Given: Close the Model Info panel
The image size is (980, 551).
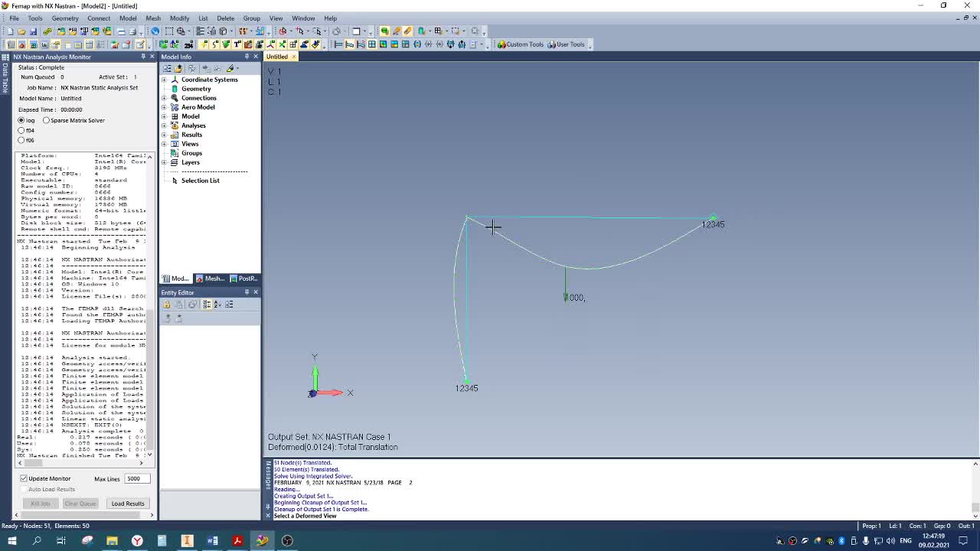Looking at the screenshot, I should click(256, 57).
